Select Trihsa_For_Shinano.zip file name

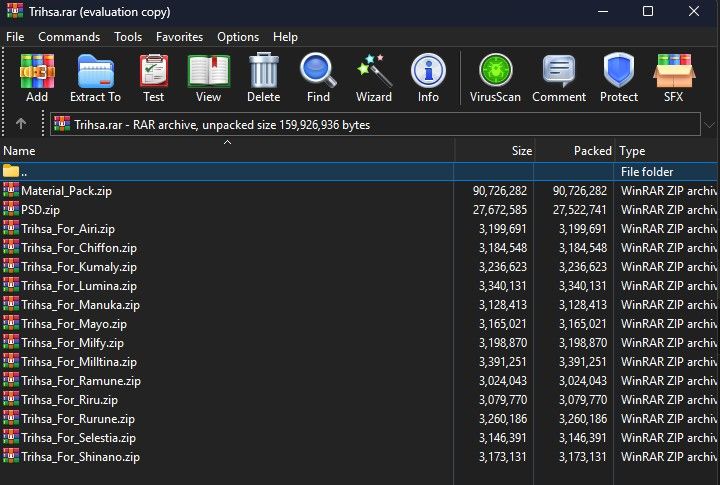(x=80, y=457)
